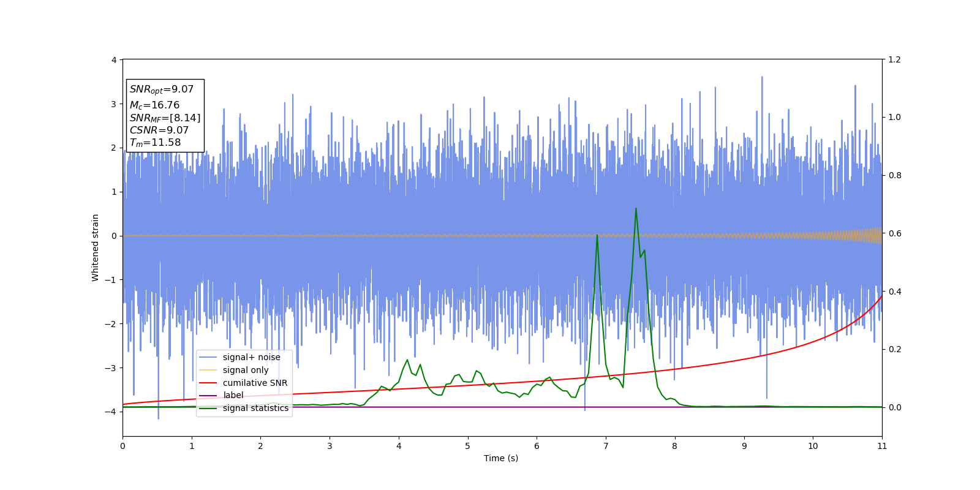Click the SNRopt=9.07 annotation text
The height and width of the screenshot is (490, 980).
click(x=162, y=90)
